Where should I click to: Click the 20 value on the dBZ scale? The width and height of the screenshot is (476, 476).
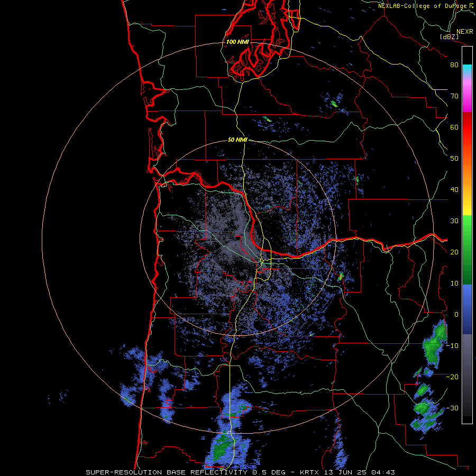(454, 252)
